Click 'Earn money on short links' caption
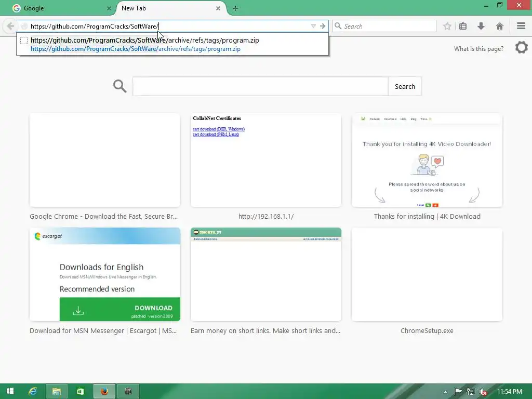 tap(265, 331)
